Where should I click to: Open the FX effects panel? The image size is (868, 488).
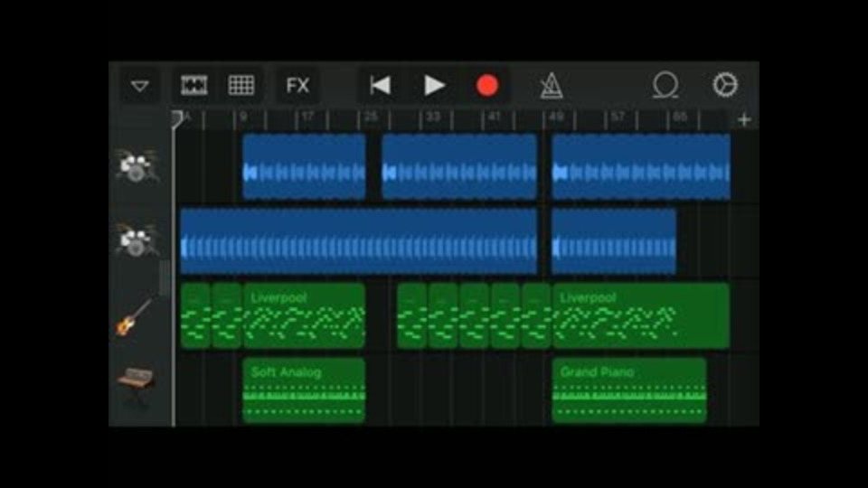[x=297, y=86]
